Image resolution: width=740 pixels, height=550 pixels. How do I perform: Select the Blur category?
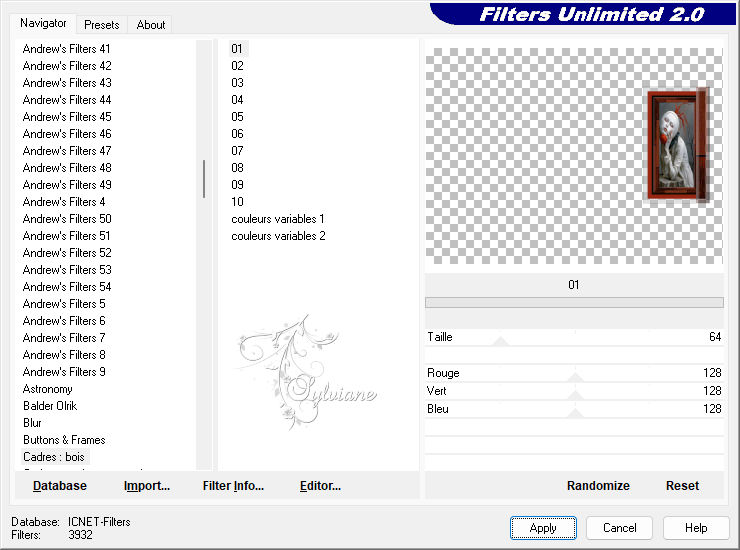(32, 423)
